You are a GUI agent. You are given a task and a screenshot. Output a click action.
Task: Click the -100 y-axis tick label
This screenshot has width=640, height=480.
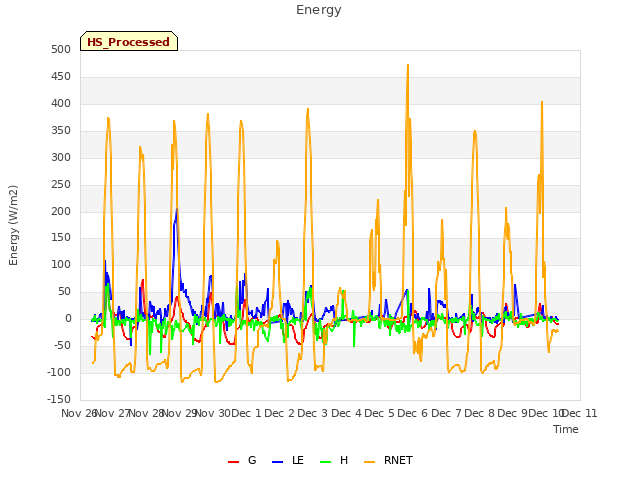[x=59, y=372]
